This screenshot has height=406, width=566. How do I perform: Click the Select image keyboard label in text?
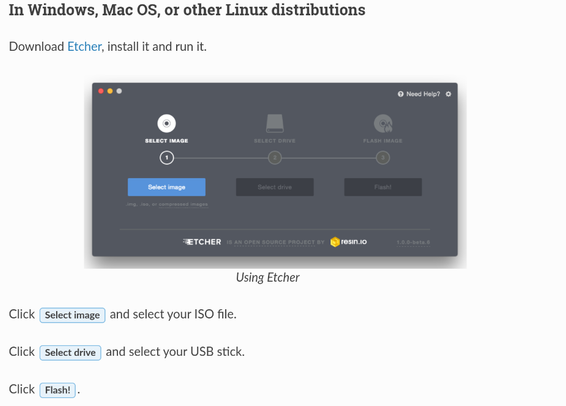pos(72,315)
